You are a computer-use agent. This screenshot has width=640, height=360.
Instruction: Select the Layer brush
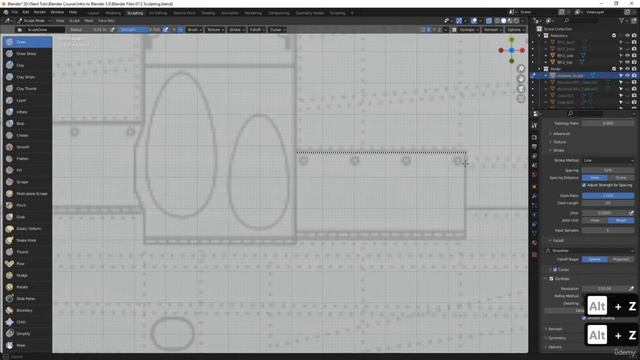coord(27,100)
